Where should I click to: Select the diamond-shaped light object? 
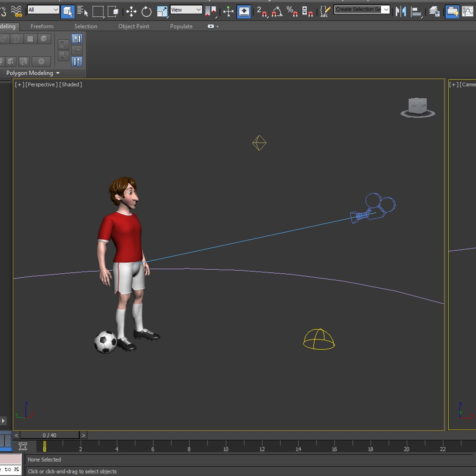click(x=259, y=143)
